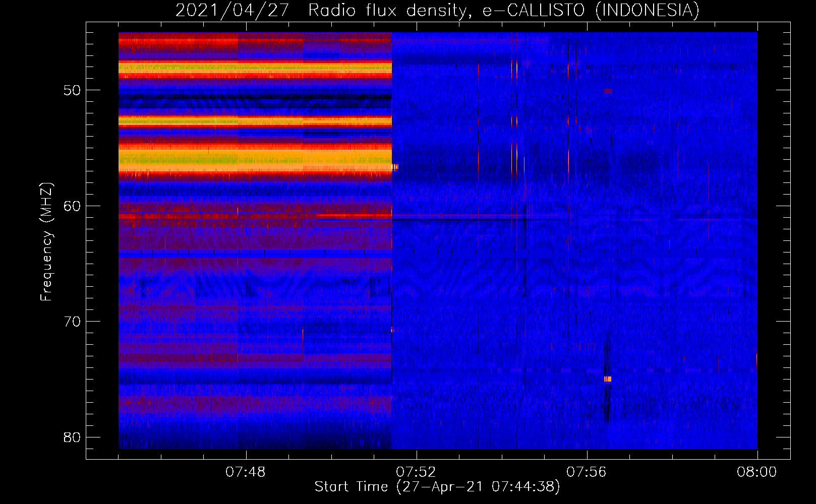The image size is (816, 504).
Task: Click the 08:00 time axis tick label
Action: [x=756, y=472]
